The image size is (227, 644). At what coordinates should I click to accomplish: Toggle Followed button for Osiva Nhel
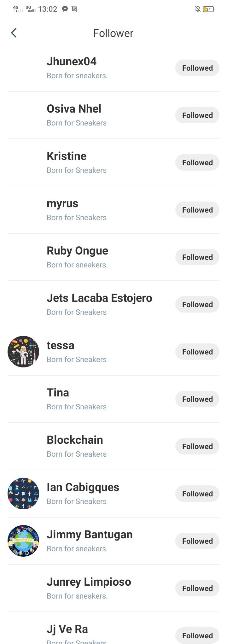point(197,115)
